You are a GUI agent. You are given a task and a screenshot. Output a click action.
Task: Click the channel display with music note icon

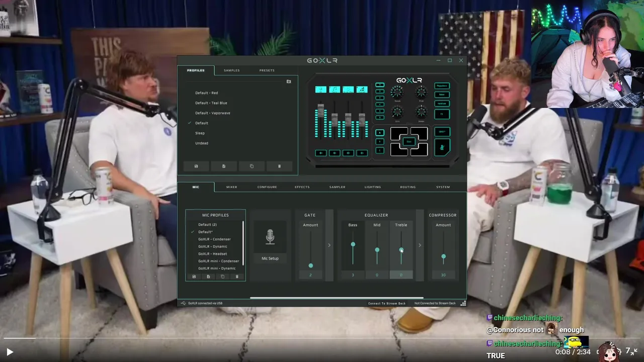click(335, 89)
